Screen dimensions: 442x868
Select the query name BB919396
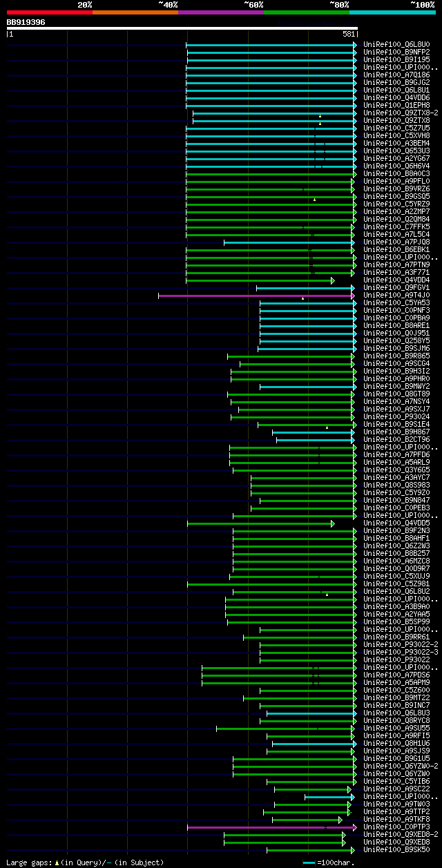click(26, 22)
